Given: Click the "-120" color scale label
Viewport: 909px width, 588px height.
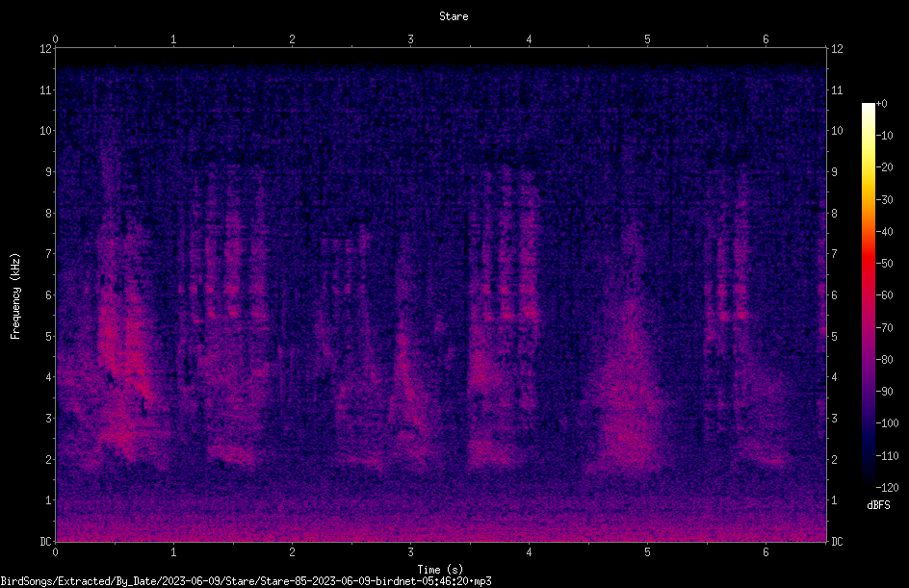Looking at the screenshot, I should click(887, 488).
